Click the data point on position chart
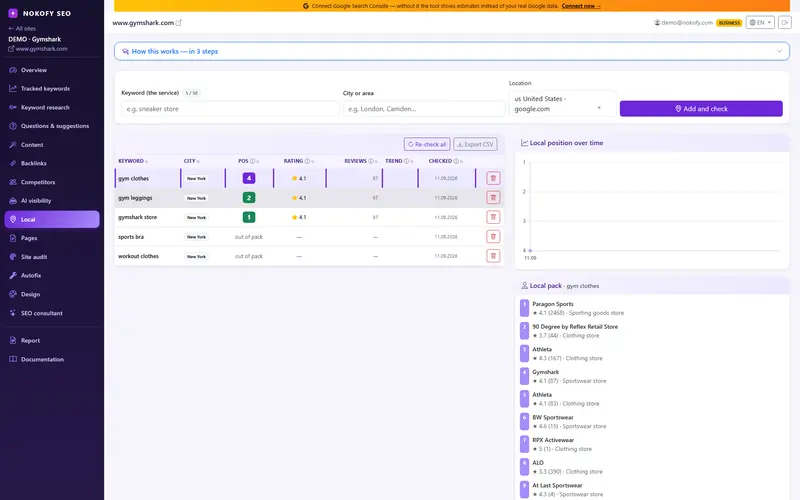The height and width of the screenshot is (500, 800). [530, 251]
